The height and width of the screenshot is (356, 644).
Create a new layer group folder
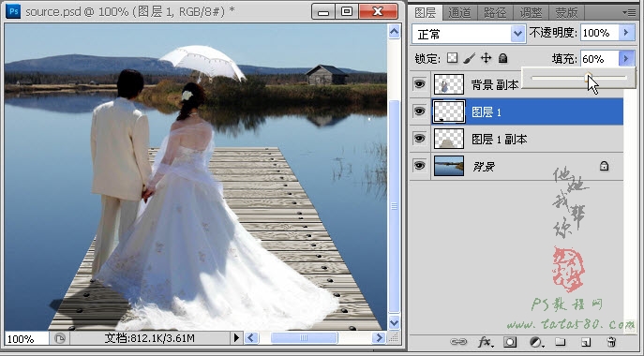click(561, 342)
